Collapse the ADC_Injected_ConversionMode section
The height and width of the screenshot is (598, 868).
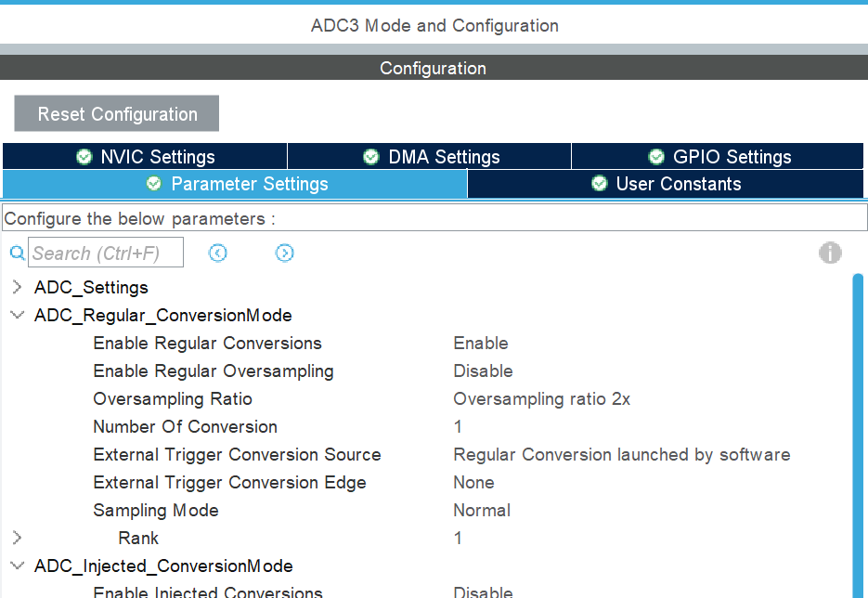17,565
